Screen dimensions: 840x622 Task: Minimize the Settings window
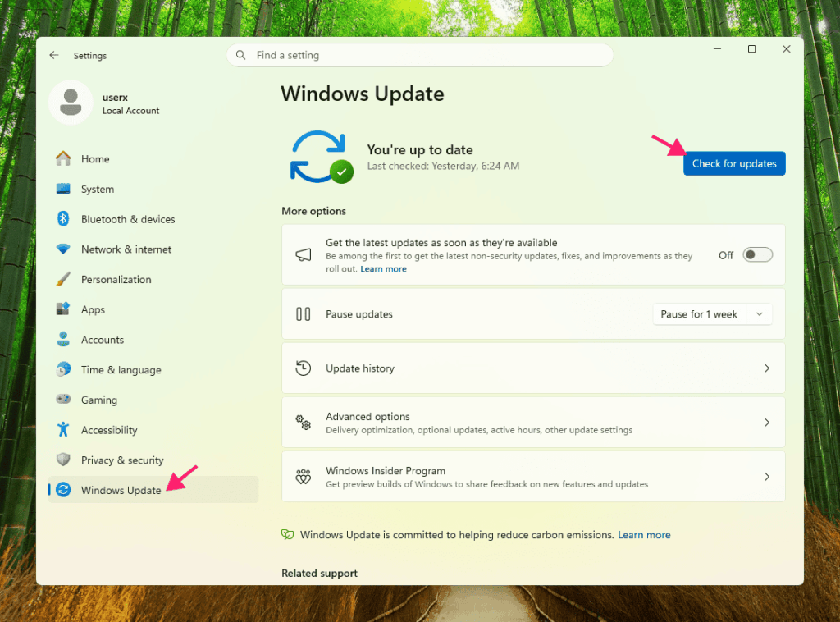tap(717, 49)
